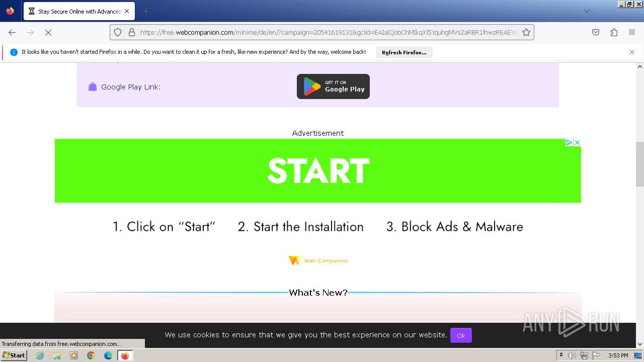Save page to Pocket
This screenshot has height=362, width=644.
596,32
